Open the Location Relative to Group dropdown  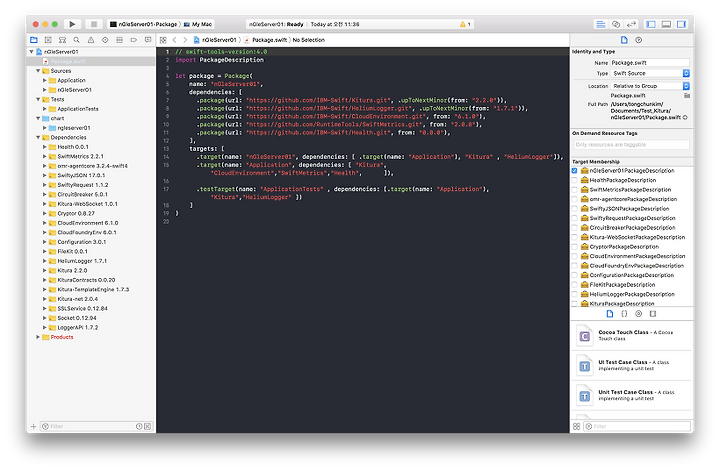pyautogui.click(x=650, y=86)
